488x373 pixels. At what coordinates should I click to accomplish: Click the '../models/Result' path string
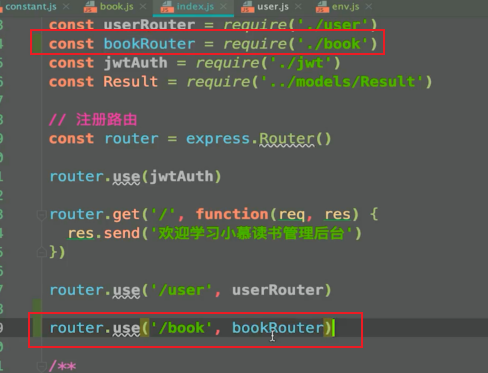pyautogui.click(x=342, y=82)
